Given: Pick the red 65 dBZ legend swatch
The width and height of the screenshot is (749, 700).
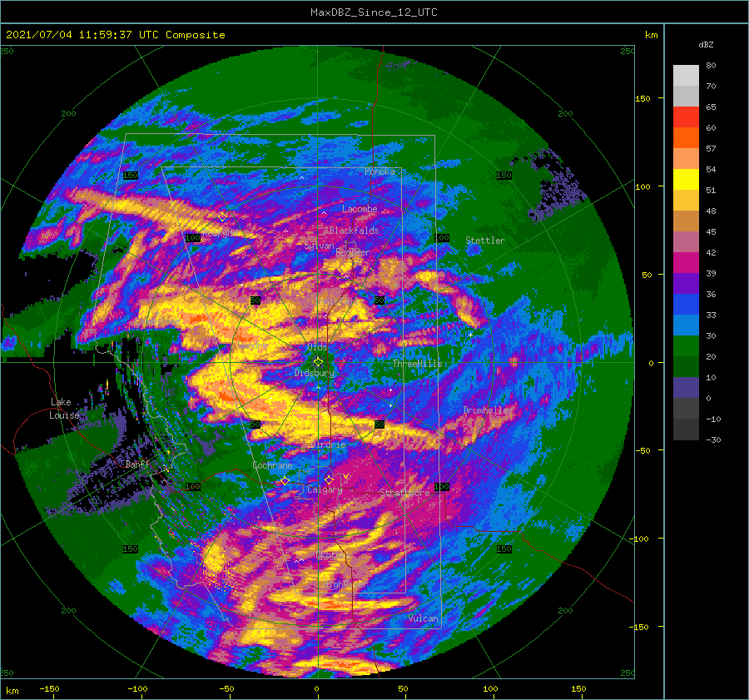Looking at the screenshot, I should pos(686,117).
